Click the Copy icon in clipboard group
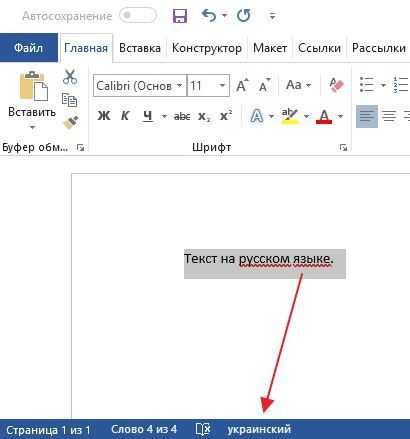Image resolution: width=410 pixels, height=439 pixels. 70,100
